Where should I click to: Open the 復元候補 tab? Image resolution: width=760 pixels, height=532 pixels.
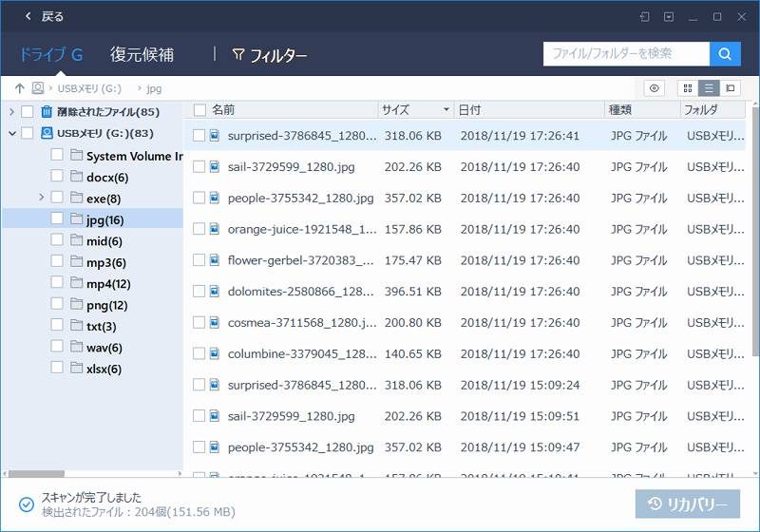point(142,54)
